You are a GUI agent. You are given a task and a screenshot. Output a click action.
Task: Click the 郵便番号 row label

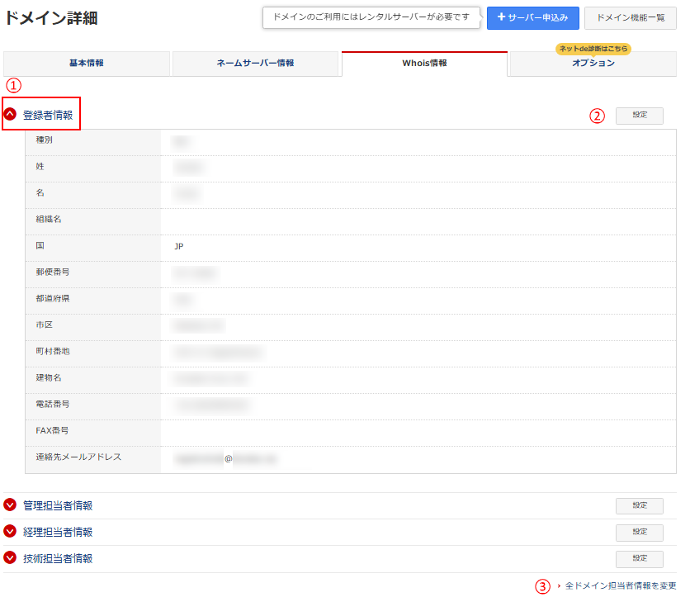pyautogui.click(x=52, y=272)
